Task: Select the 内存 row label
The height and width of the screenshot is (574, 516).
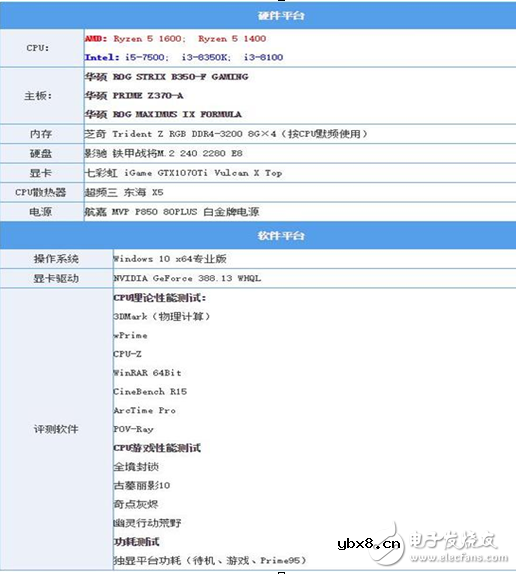Action: coord(41,134)
